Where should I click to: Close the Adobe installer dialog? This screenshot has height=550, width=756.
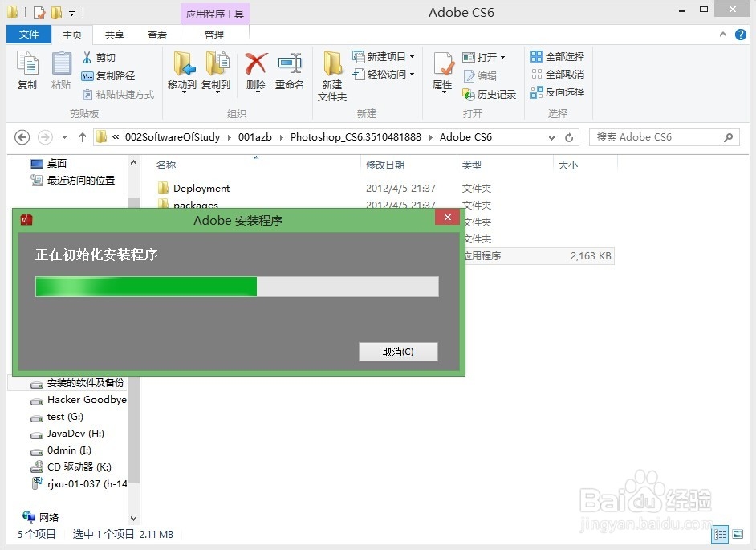[448, 217]
